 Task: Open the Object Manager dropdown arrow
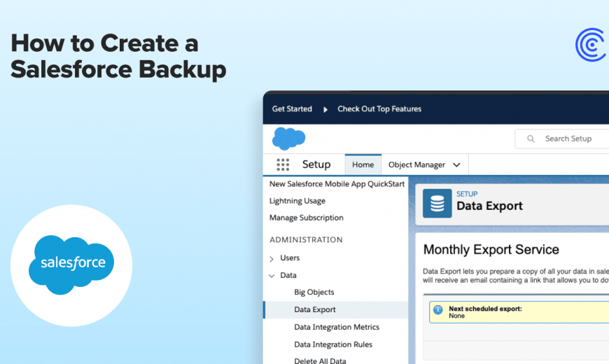tap(456, 165)
